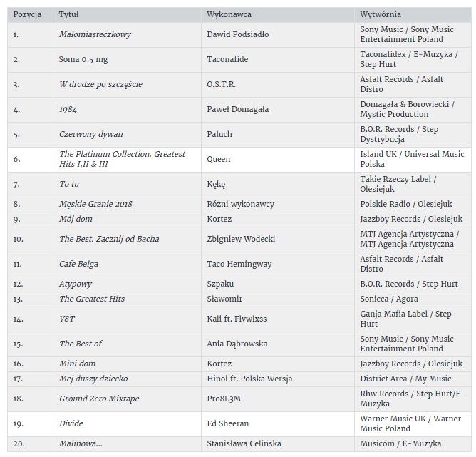Select the album title 1984
The height and width of the screenshot is (457, 476).
pos(68,109)
